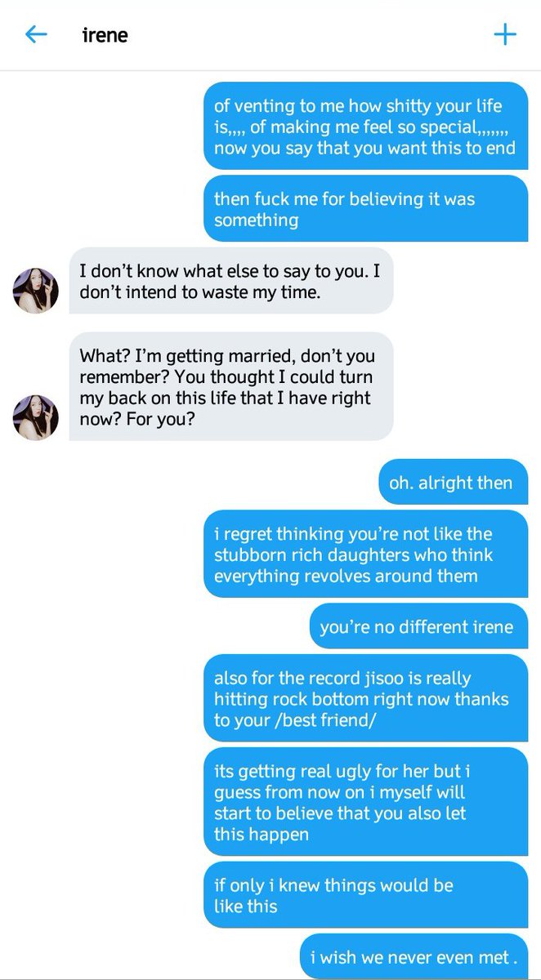Tap the plus icon in header

click(x=505, y=34)
